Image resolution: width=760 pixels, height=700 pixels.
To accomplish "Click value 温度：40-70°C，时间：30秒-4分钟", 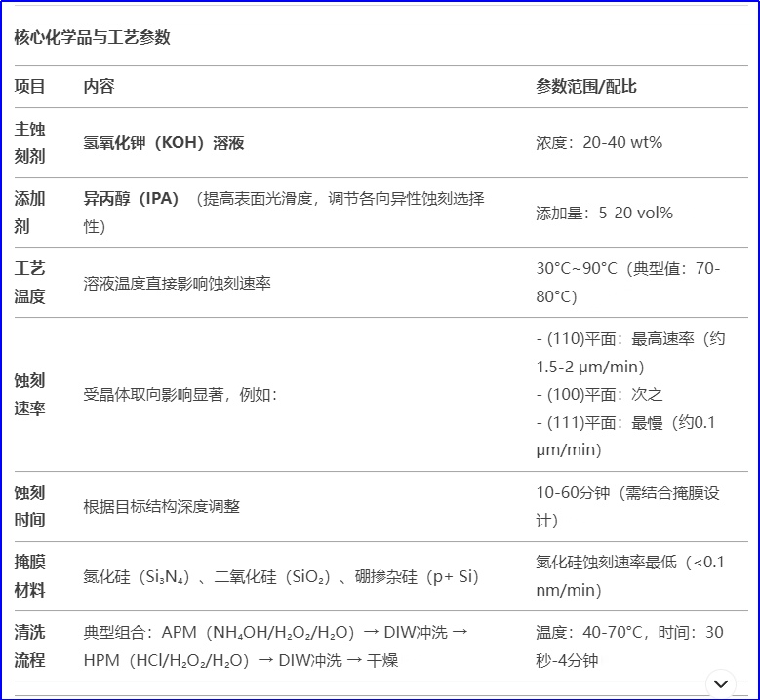I will [x=629, y=645].
